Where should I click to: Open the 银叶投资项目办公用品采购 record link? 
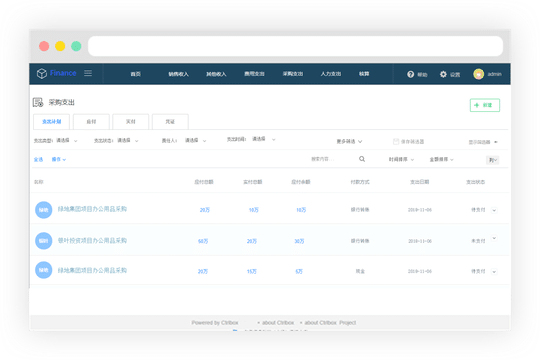coord(92,240)
